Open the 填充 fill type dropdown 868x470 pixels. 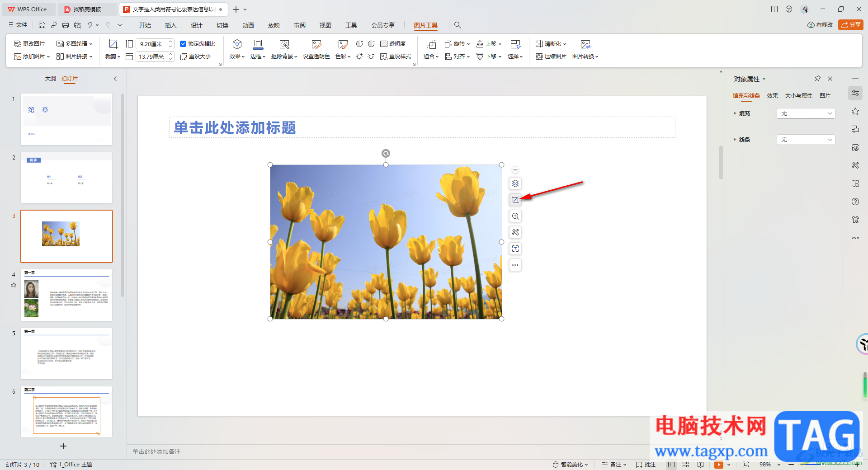pyautogui.click(x=806, y=113)
